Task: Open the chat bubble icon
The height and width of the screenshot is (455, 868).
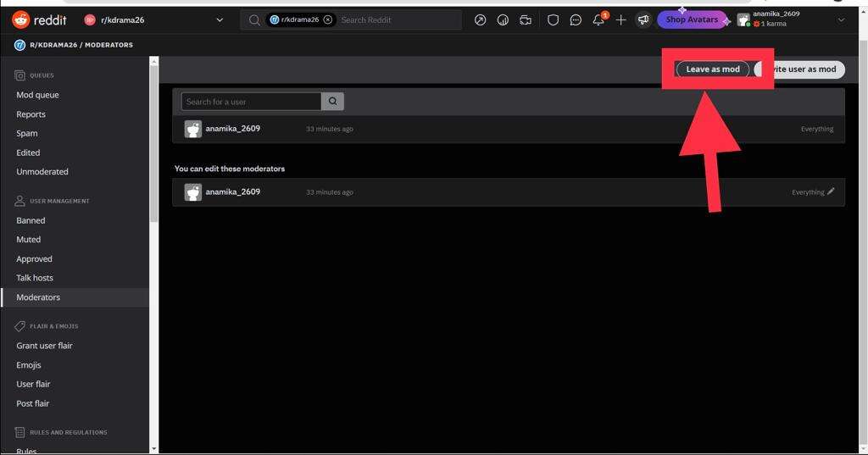Action: point(576,20)
